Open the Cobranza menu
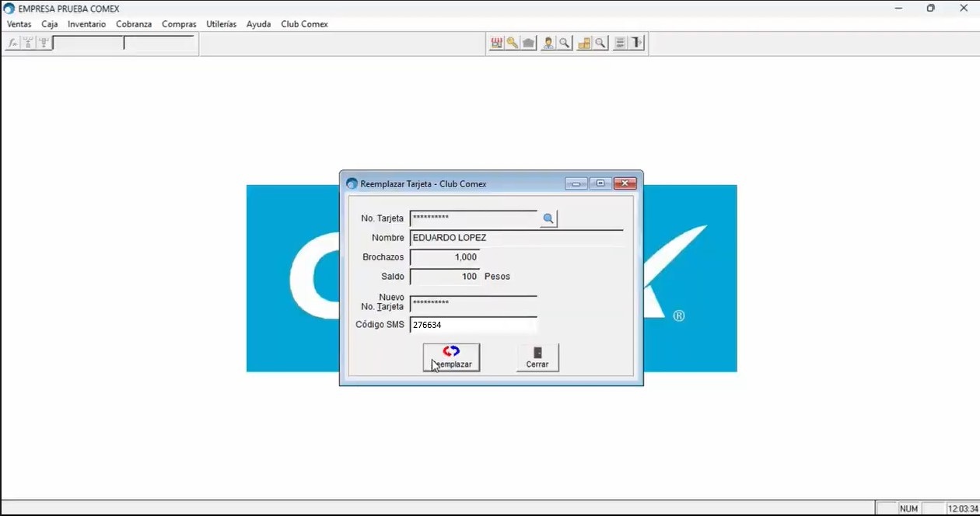The image size is (980, 516). pyautogui.click(x=134, y=24)
